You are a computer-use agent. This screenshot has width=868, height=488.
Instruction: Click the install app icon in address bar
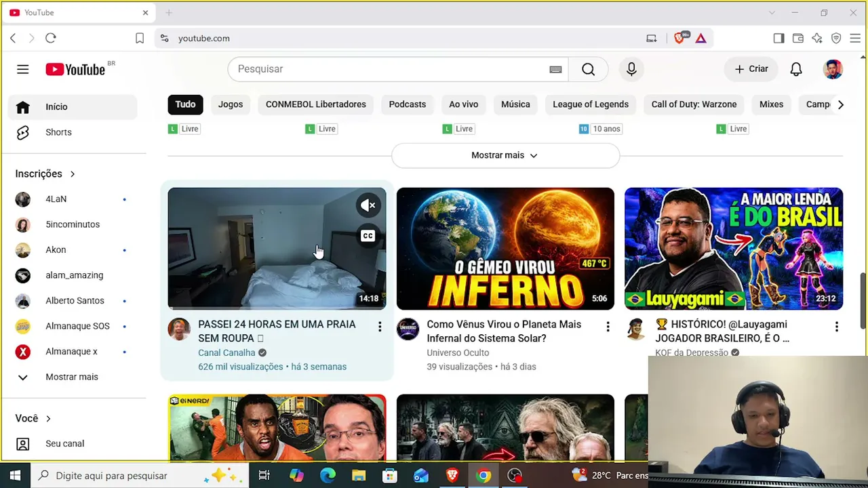(652, 39)
